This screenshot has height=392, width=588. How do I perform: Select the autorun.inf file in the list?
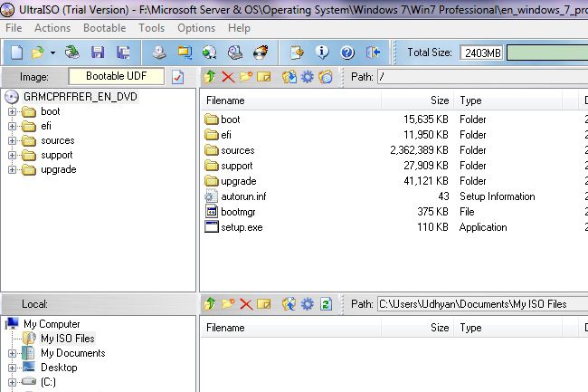pos(243,196)
